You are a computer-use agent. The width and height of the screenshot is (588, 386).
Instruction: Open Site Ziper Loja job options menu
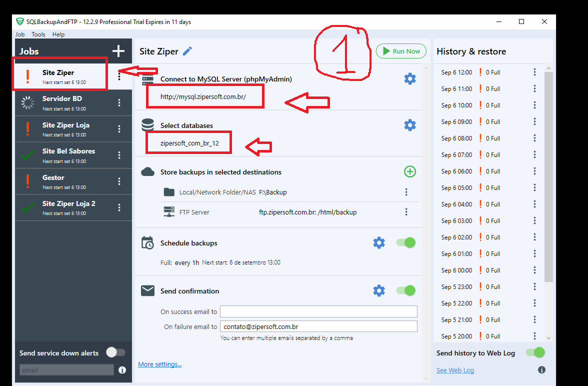pyautogui.click(x=119, y=129)
